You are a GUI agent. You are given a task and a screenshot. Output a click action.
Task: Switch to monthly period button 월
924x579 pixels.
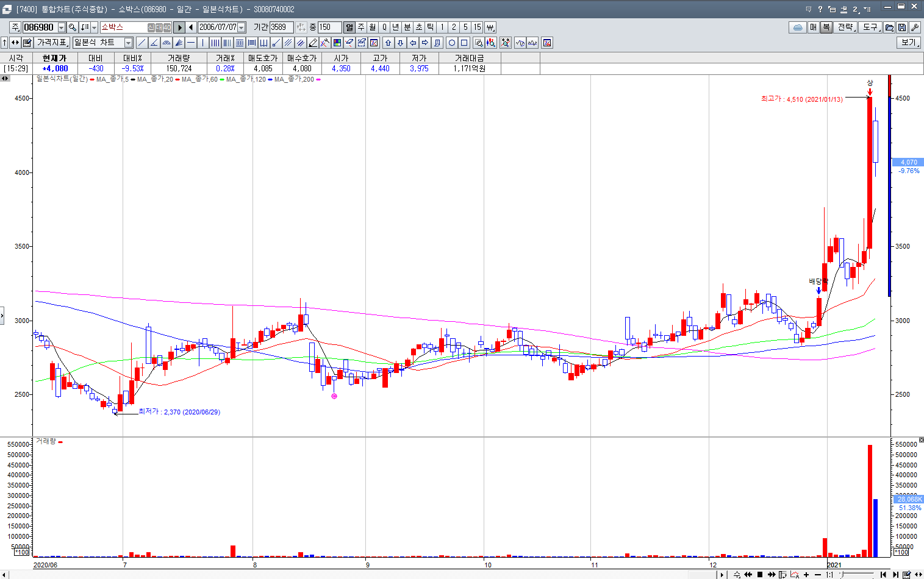click(373, 27)
